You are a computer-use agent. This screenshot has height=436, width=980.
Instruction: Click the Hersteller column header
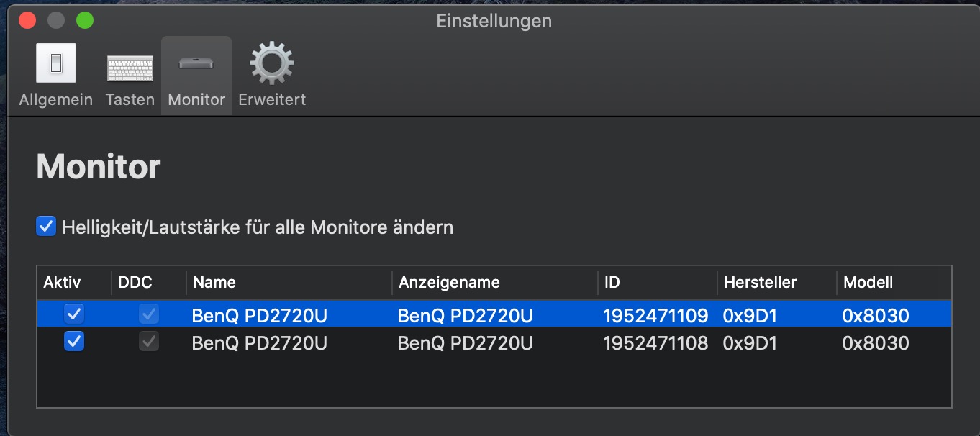click(x=761, y=282)
